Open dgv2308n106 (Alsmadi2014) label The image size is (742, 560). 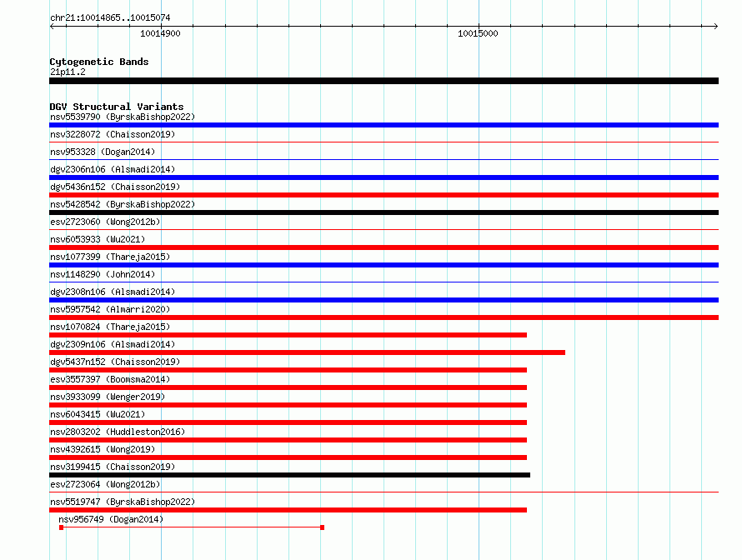click(113, 292)
